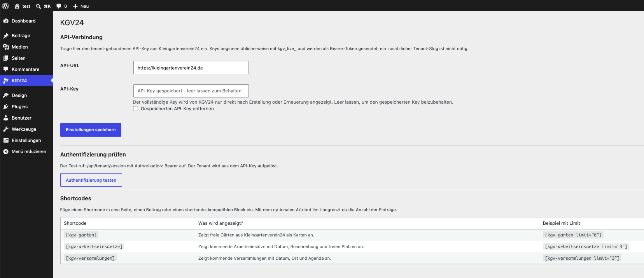644x278 pixels.
Task: Open the Benutzer menu item
Action: coord(26,118)
